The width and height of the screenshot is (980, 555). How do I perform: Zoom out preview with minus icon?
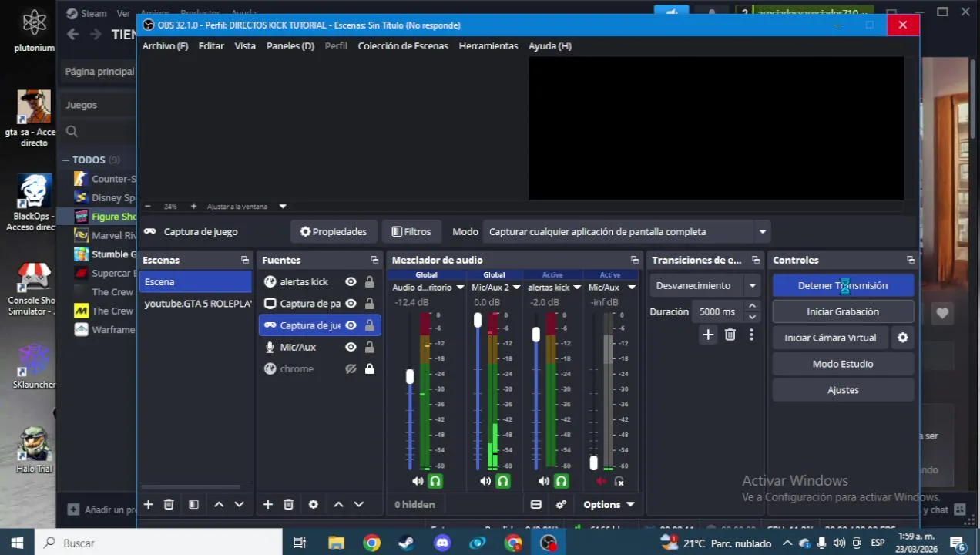click(148, 207)
